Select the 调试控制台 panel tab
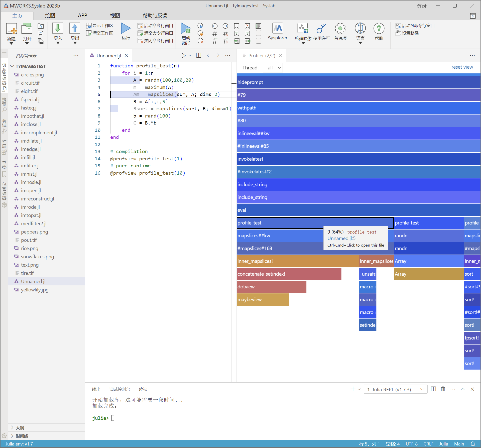 pyautogui.click(x=119, y=389)
